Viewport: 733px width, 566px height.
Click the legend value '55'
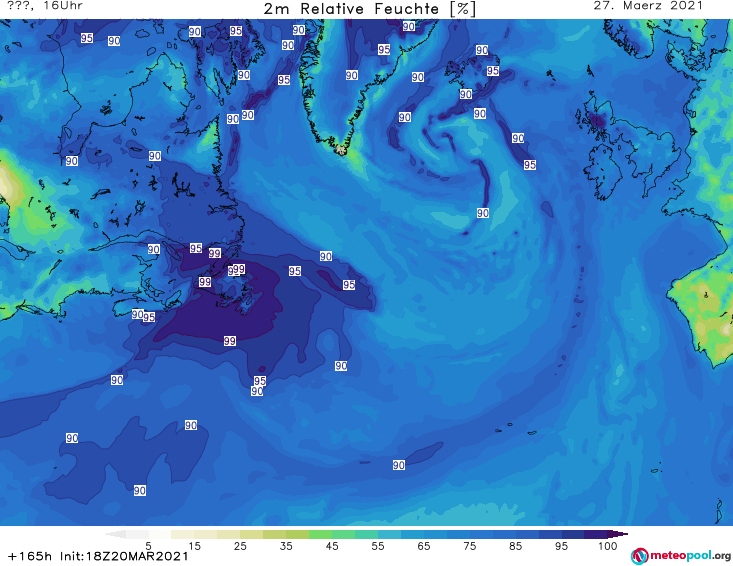click(378, 545)
